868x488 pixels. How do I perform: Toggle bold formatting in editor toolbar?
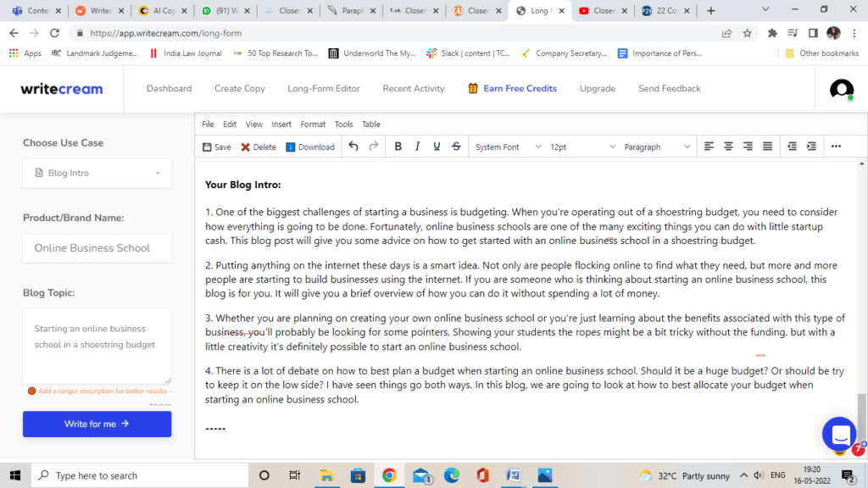398,147
